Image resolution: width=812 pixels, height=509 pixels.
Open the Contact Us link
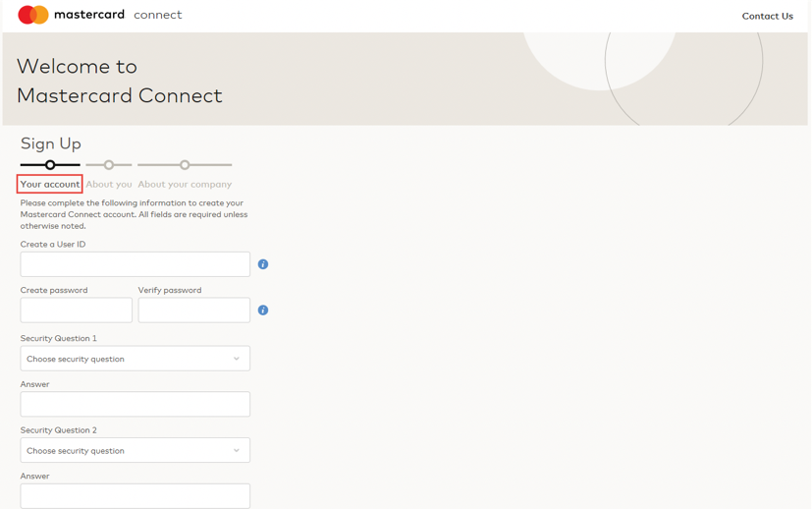coord(767,16)
